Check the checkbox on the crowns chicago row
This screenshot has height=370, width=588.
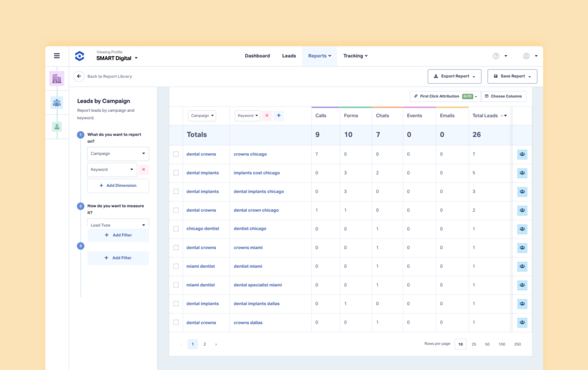click(x=176, y=154)
